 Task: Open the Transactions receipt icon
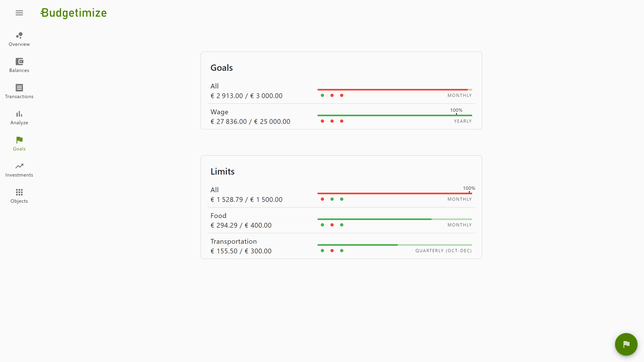click(x=19, y=88)
